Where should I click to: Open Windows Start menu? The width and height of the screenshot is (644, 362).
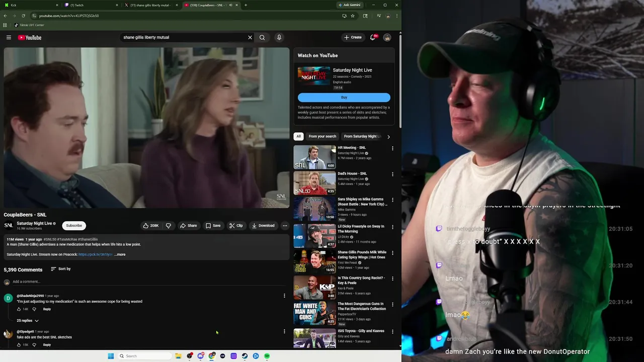click(x=111, y=356)
